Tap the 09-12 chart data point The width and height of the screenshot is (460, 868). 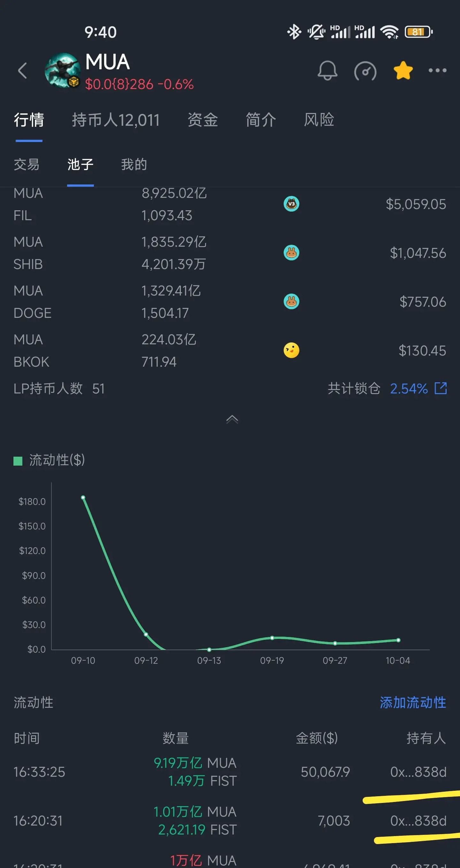pyautogui.click(x=146, y=634)
